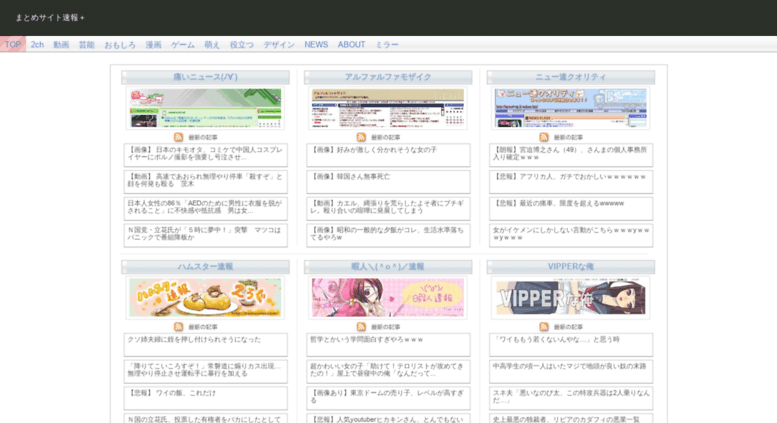Open article 超かわいい女の子「助けて！テロリスト
Image resolution: width=777 pixels, height=423 pixels.
pos(388,371)
